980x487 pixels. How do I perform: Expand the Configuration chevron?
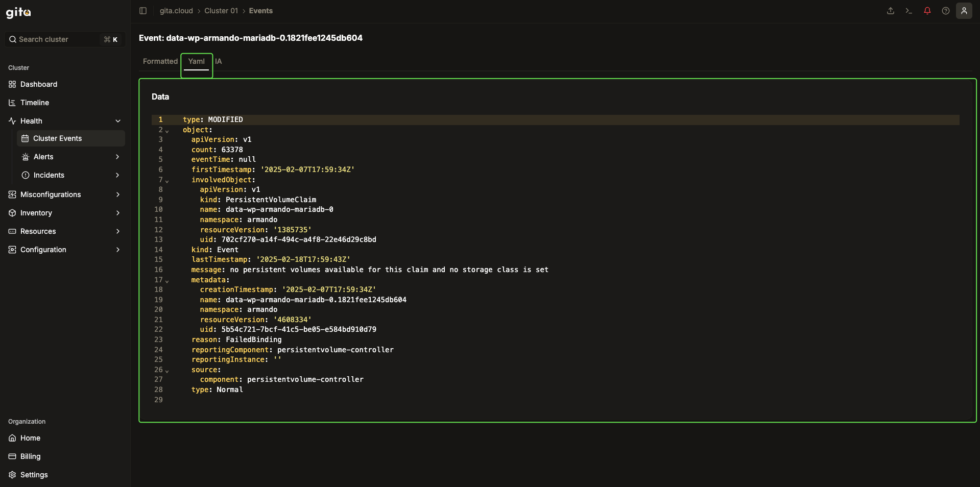coord(118,250)
